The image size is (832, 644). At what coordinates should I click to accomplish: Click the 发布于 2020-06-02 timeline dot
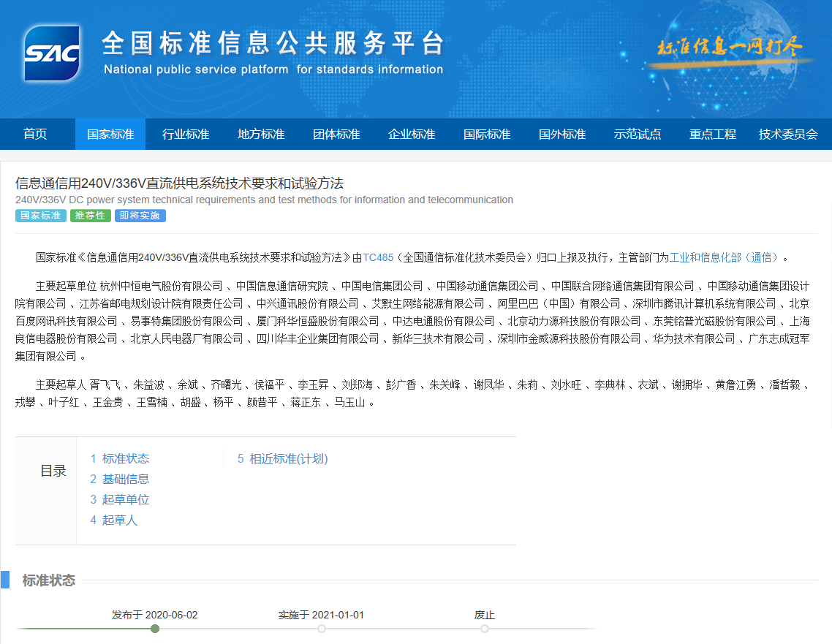pos(155,629)
